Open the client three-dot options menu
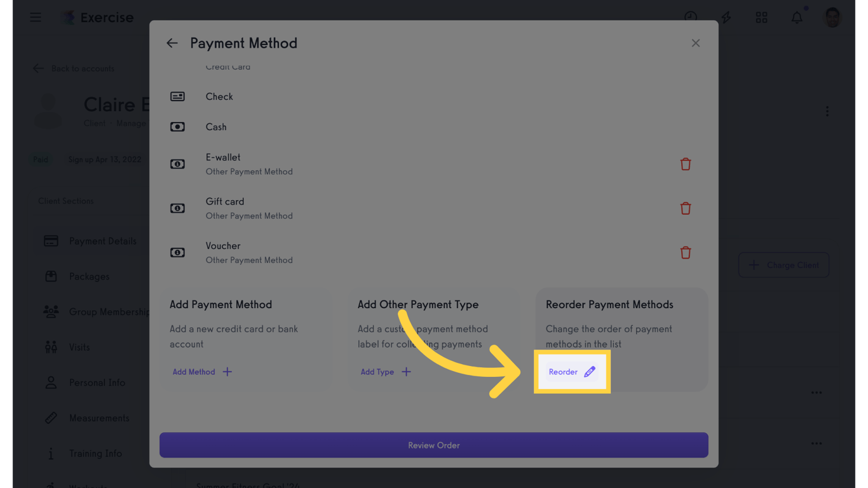 click(x=827, y=111)
